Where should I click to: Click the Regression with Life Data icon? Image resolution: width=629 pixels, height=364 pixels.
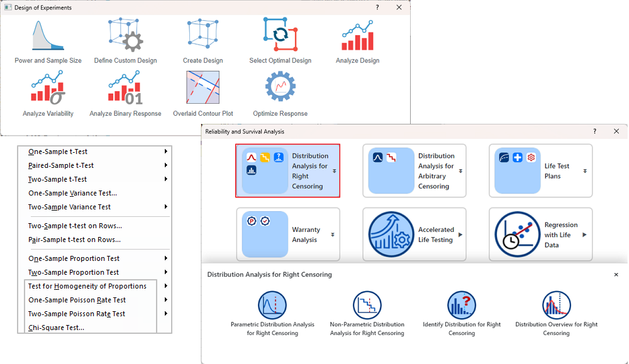pyautogui.click(x=518, y=234)
